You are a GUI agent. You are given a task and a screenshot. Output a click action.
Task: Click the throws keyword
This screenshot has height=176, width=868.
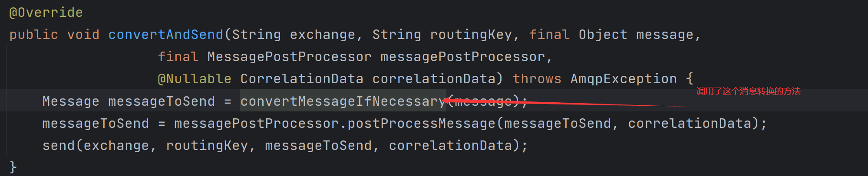[537, 79]
